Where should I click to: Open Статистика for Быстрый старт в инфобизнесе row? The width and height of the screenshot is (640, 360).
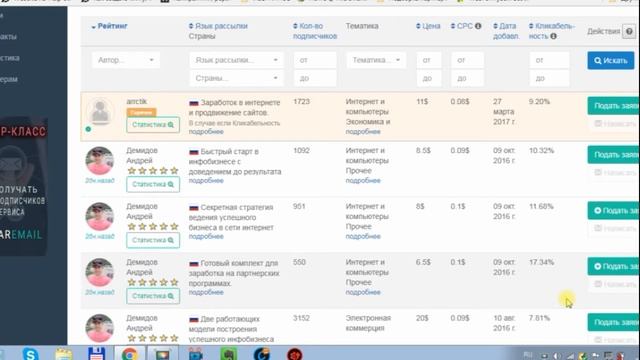(153, 184)
